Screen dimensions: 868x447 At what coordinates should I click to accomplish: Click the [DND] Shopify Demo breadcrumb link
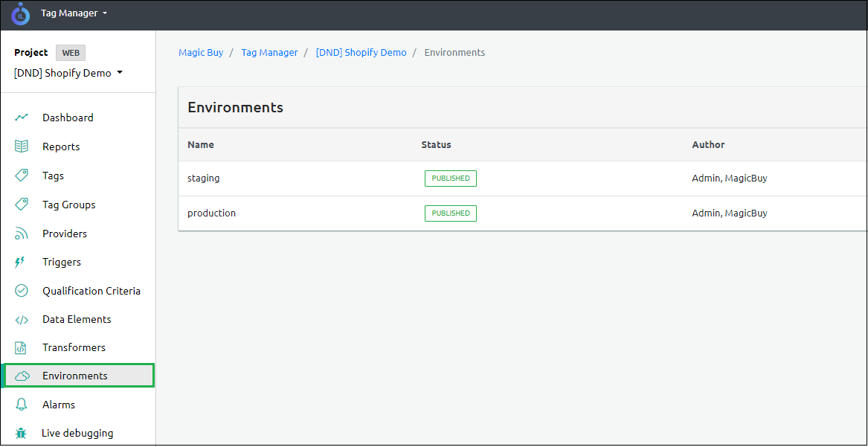(x=361, y=53)
